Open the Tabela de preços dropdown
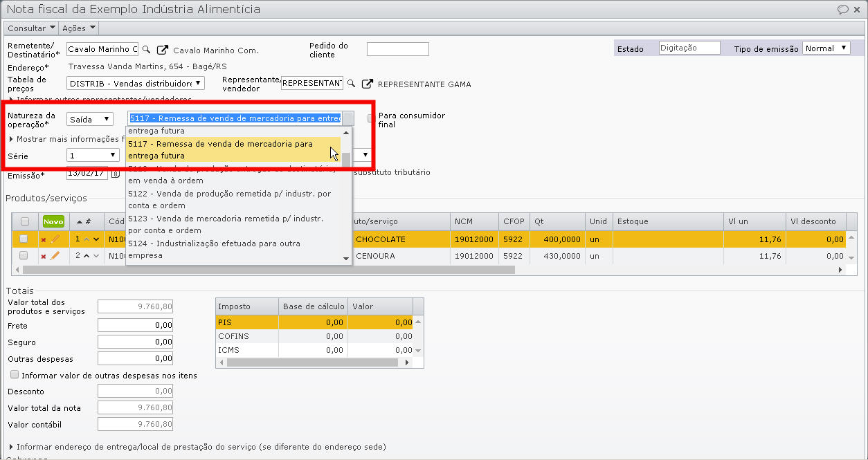Viewport: 868px width, 460px height. (x=136, y=83)
